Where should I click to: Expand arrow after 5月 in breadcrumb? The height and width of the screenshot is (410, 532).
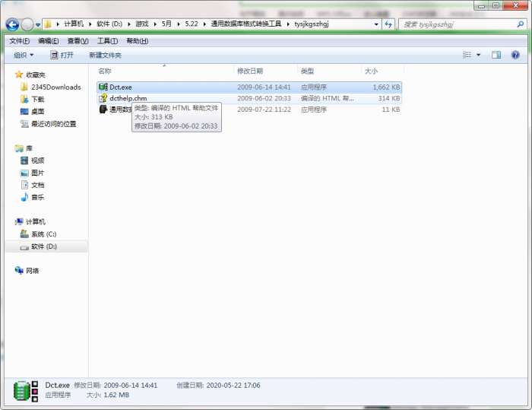tap(178, 24)
